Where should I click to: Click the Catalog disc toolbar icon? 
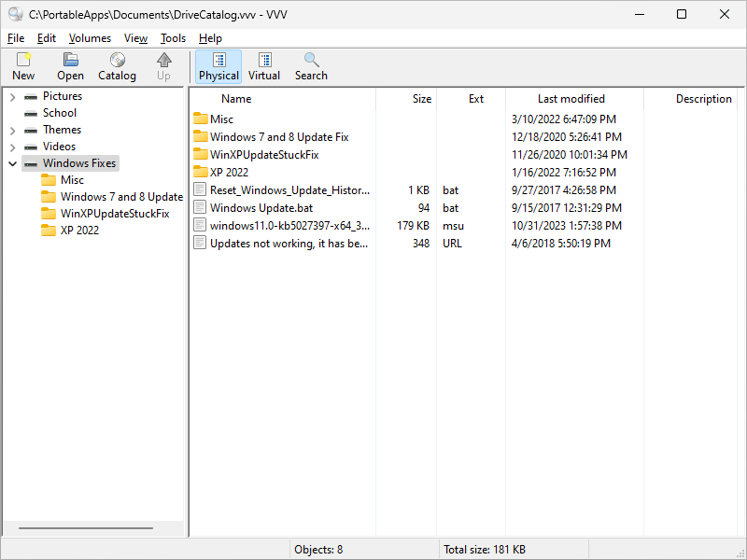[117, 61]
